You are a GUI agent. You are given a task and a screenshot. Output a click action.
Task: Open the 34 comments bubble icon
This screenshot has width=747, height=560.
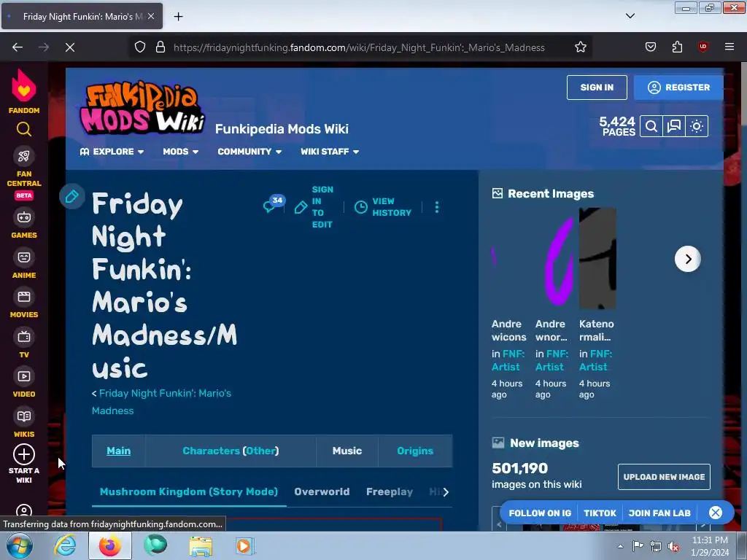point(273,205)
